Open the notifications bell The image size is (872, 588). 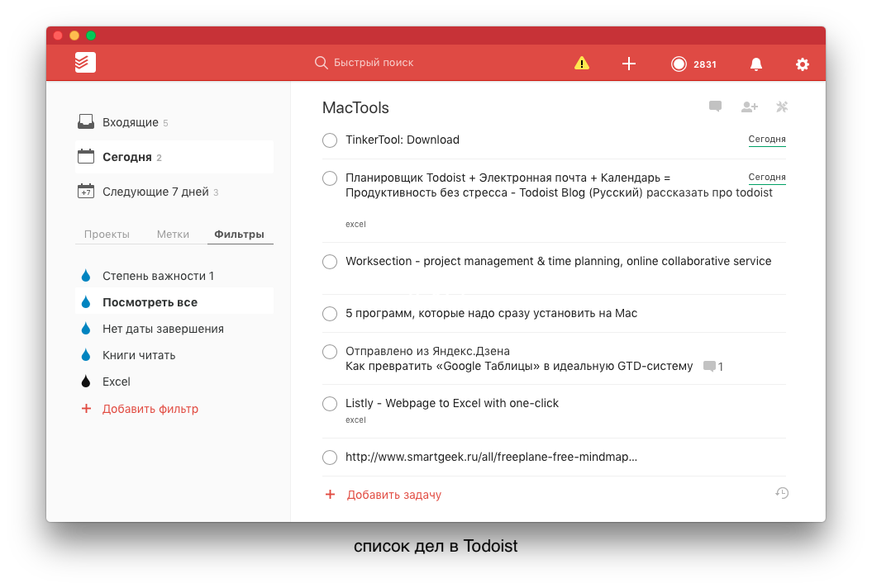pos(755,64)
